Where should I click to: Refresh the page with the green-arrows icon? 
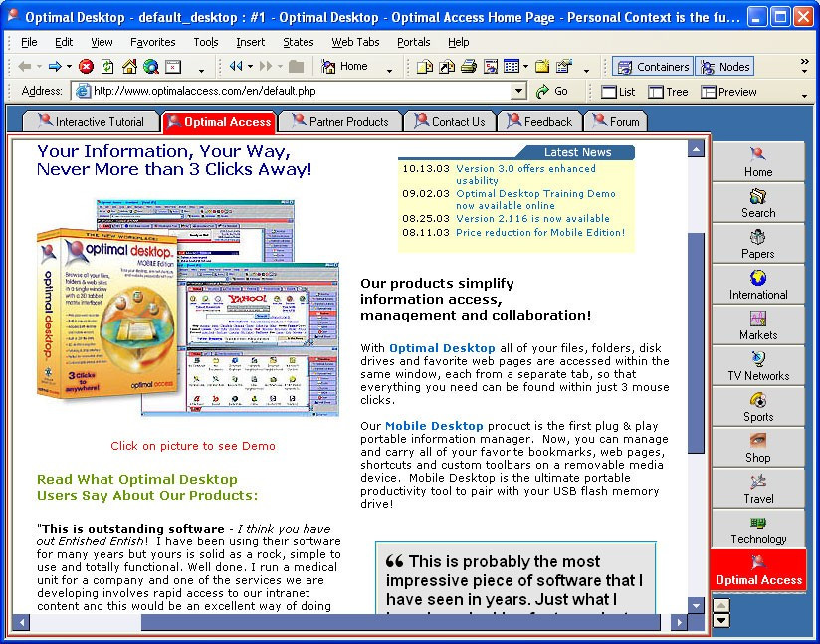coord(107,67)
